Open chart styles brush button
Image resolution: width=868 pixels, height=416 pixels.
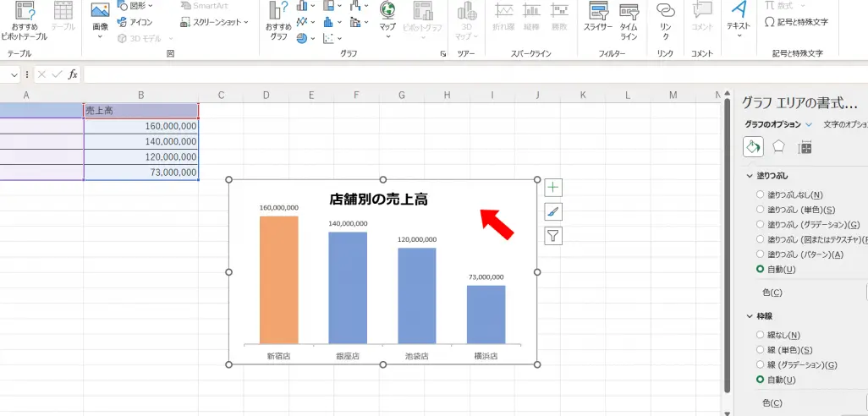553,211
